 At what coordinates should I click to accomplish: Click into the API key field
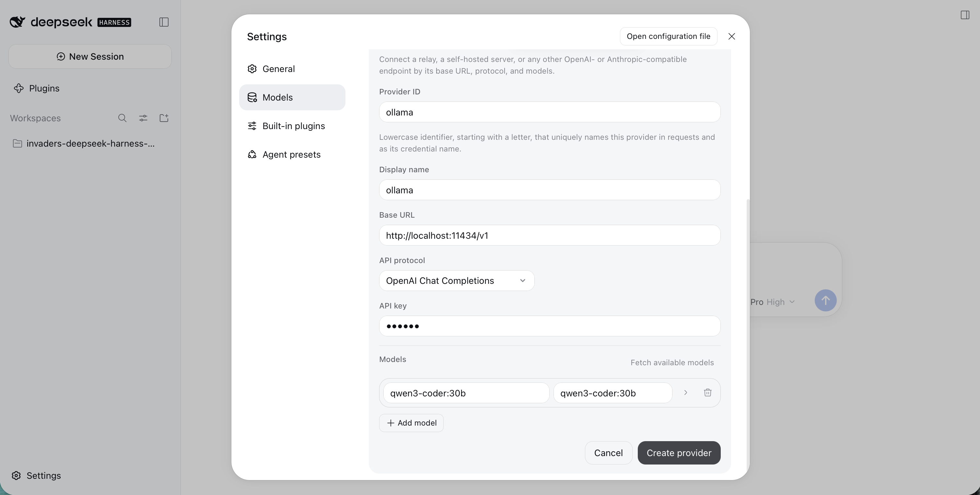point(550,326)
